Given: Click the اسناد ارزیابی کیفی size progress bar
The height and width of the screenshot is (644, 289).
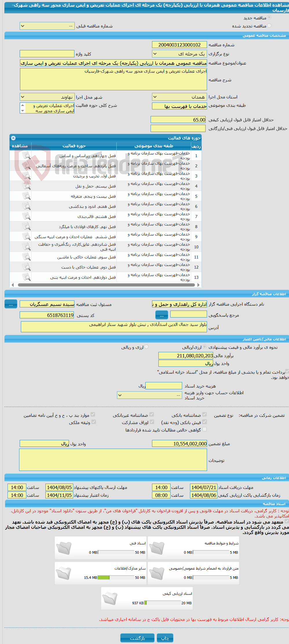Looking at the screenshot, I should 162,603.
